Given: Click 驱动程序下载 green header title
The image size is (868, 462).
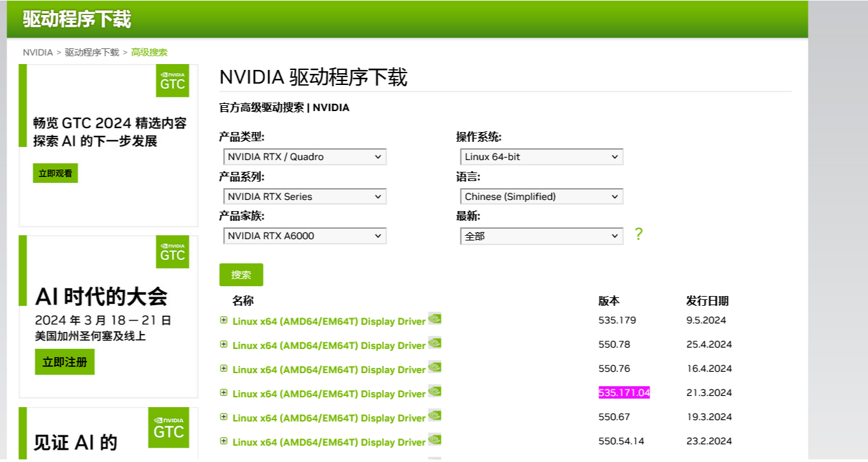Looking at the screenshot, I should [x=77, y=19].
